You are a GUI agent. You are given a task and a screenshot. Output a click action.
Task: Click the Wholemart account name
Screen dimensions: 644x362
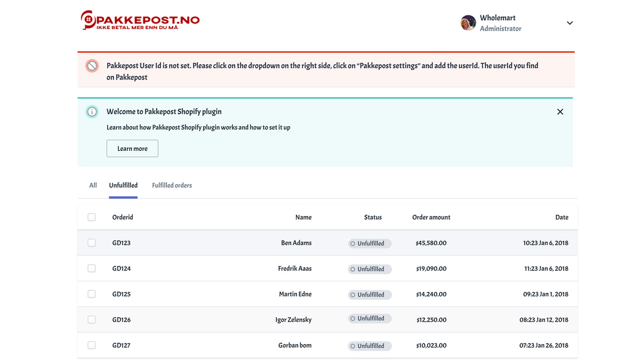point(498,18)
